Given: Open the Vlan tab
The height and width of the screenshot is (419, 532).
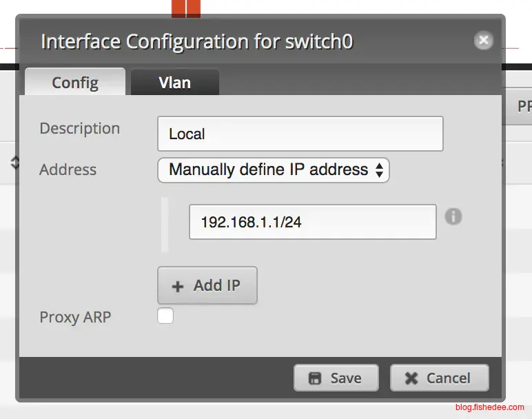Looking at the screenshot, I should point(174,83).
